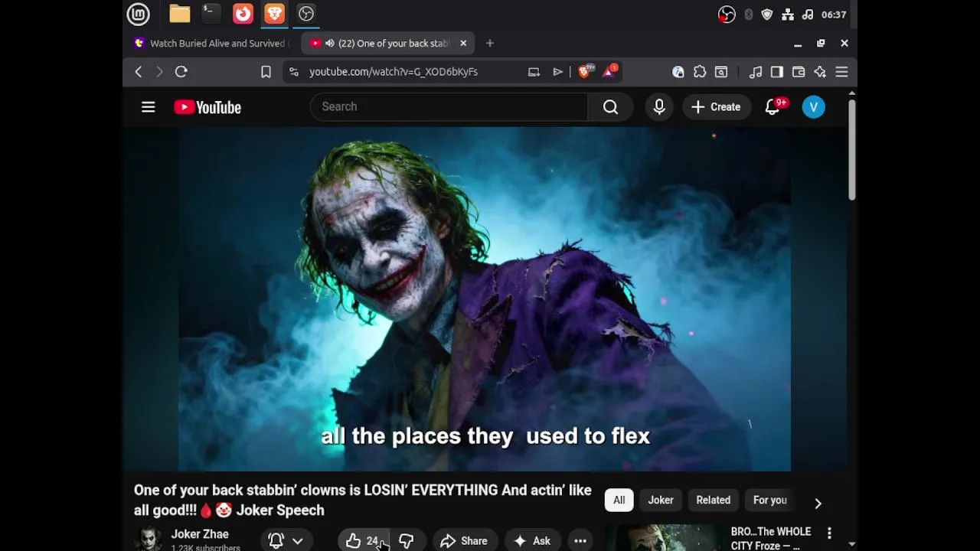
Task: Select the One of your back stabbin' tab
Action: (394, 44)
